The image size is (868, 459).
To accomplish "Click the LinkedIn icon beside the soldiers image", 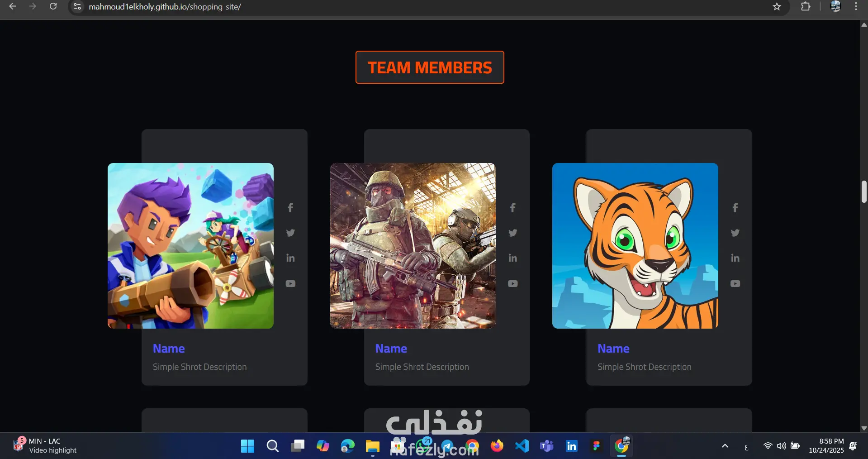I will click(512, 258).
